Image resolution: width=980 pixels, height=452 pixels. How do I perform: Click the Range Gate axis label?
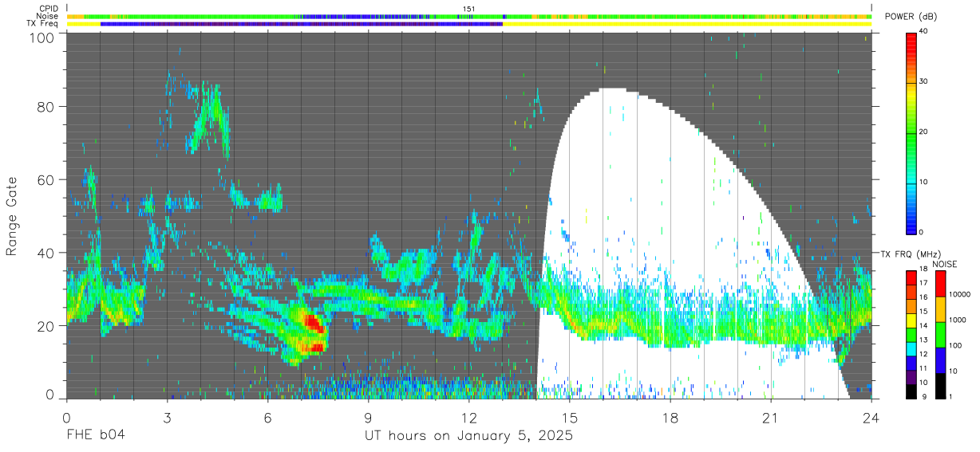tap(12, 218)
